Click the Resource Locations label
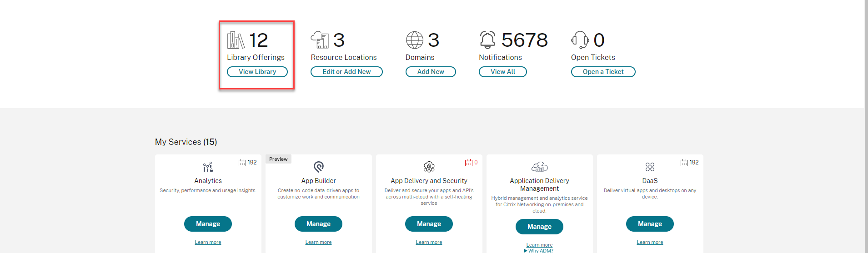 [x=344, y=57]
